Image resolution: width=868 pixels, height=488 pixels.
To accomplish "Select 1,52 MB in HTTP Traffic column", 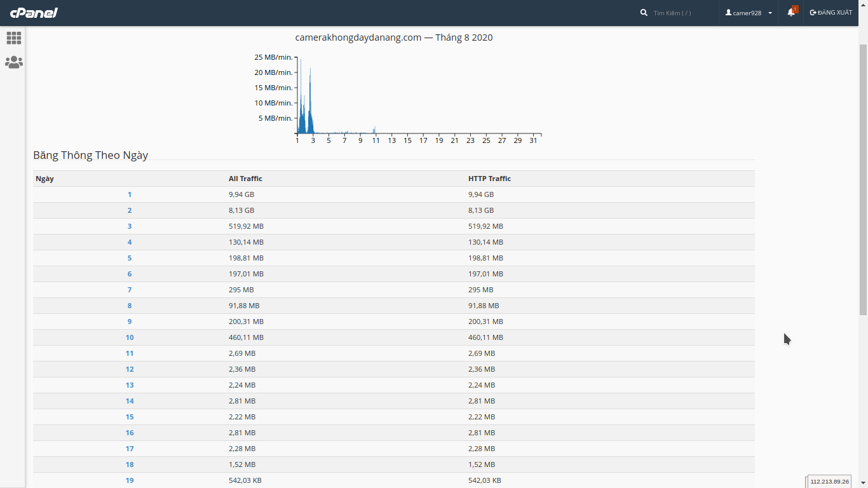I will pos(482,464).
